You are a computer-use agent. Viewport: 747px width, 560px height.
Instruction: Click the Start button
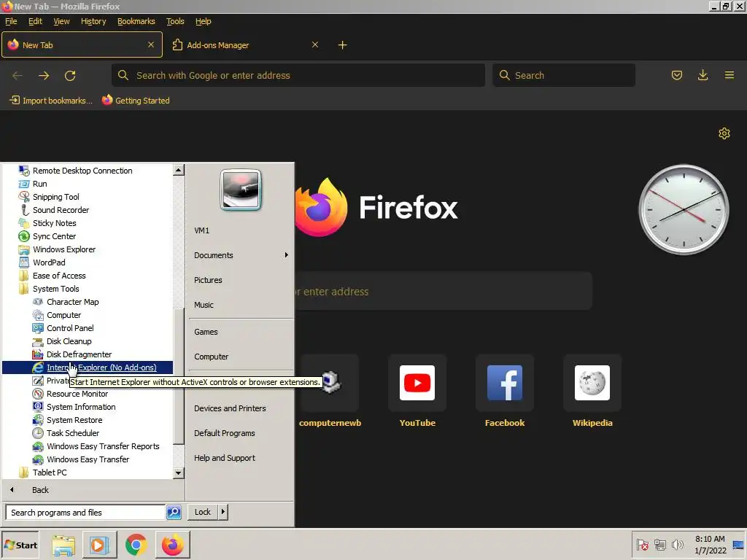point(20,545)
